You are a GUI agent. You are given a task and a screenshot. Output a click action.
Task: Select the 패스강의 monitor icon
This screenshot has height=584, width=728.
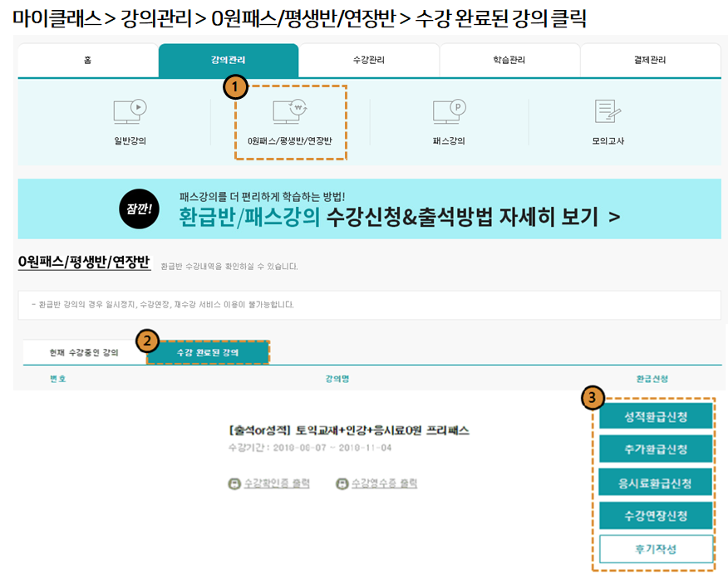450,112
